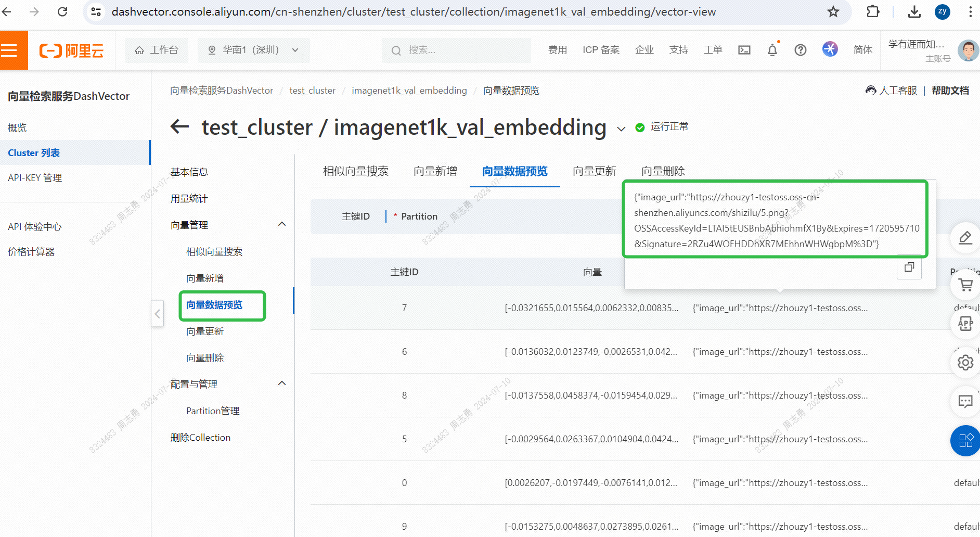Open 用量统计 in the side menu
This screenshot has width=980, height=537.
coord(189,198)
